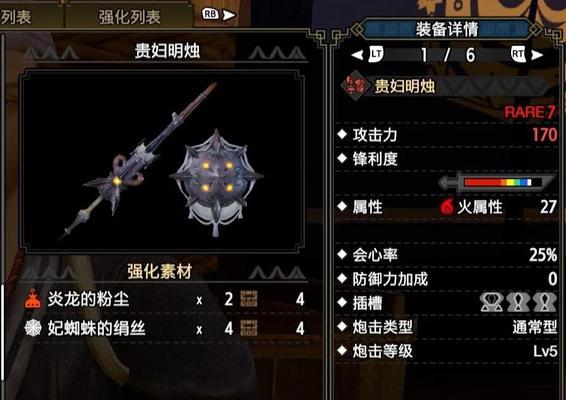
Task: Click the item box icon for 炎龙的粉尘
Action: click(x=249, y=299)
